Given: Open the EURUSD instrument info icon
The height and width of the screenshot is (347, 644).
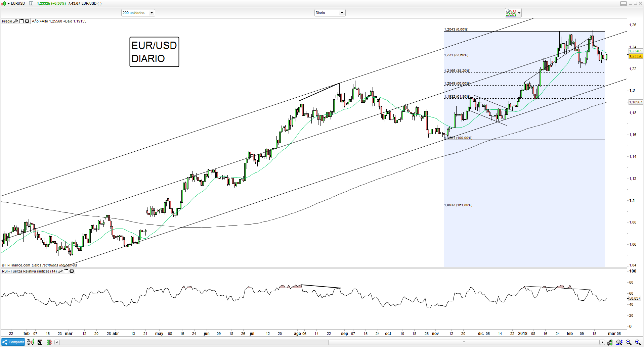Looking at the screenshot, I should (x=31, y=3).
